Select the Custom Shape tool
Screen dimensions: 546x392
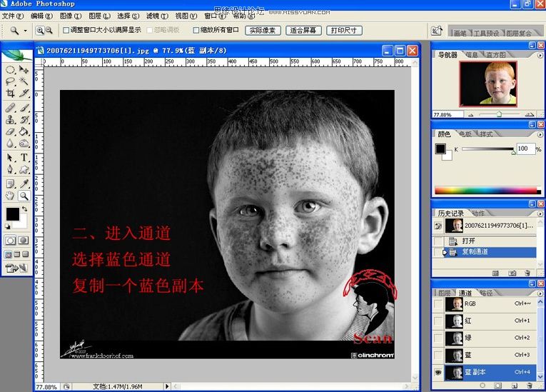[24, 170]
